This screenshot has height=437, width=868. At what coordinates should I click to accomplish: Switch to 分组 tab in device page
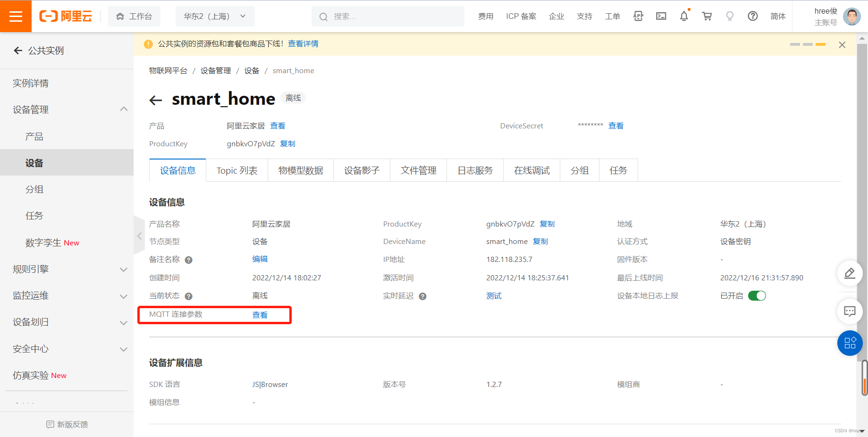click(x=580, y=170)
